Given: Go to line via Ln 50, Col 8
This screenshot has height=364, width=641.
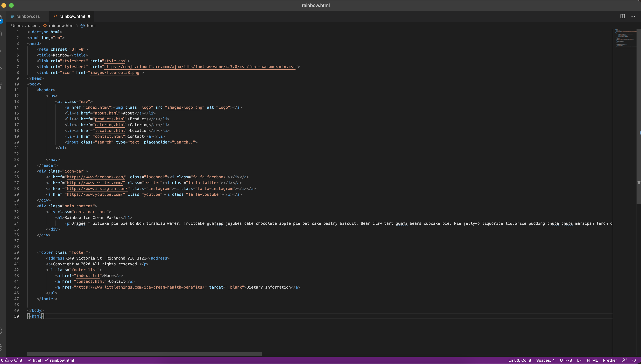Looking at the screenshot, I should 520,360.
